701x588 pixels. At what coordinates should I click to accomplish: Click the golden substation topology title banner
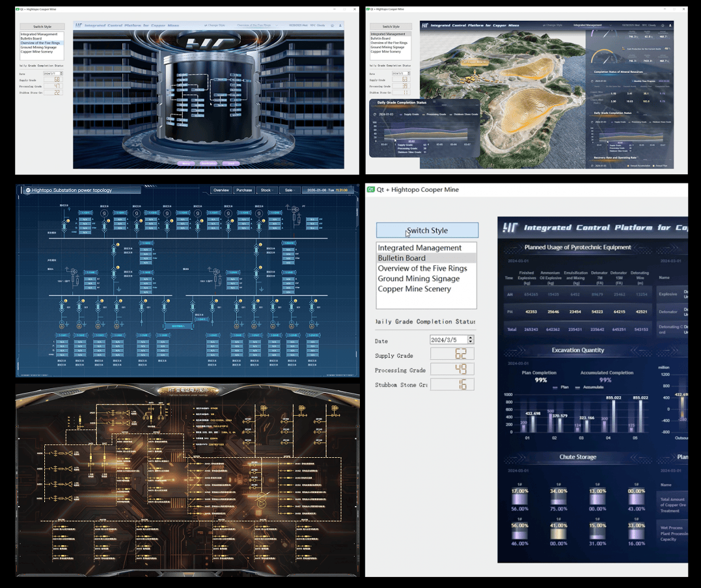click(187, 391)
